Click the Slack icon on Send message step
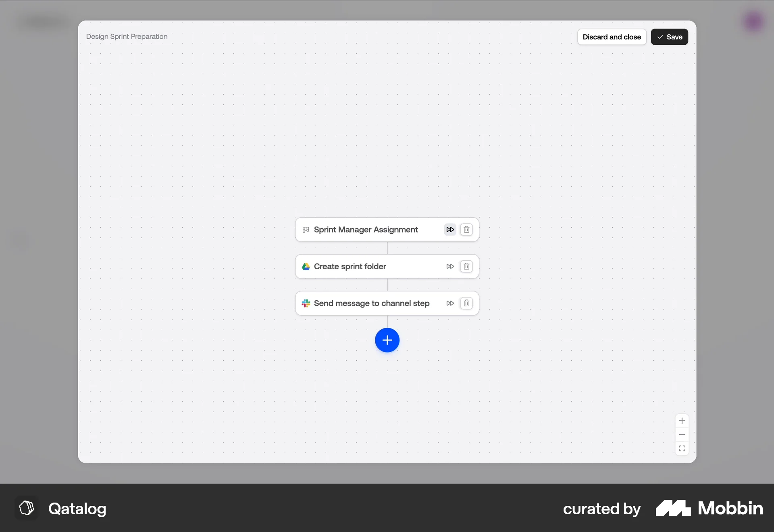Viewport: 774px width, 532px height. [x=306, y=303]
